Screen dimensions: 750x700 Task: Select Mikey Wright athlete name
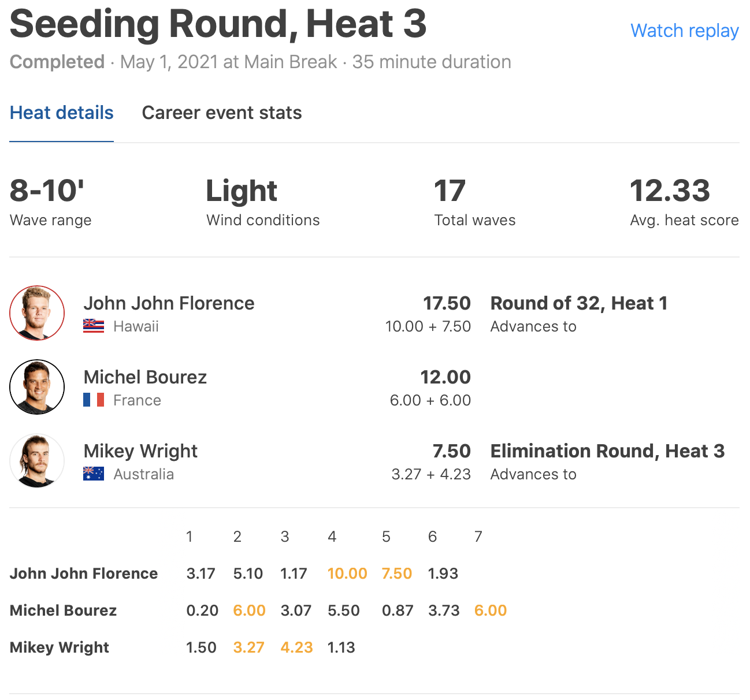pos(140,451)
